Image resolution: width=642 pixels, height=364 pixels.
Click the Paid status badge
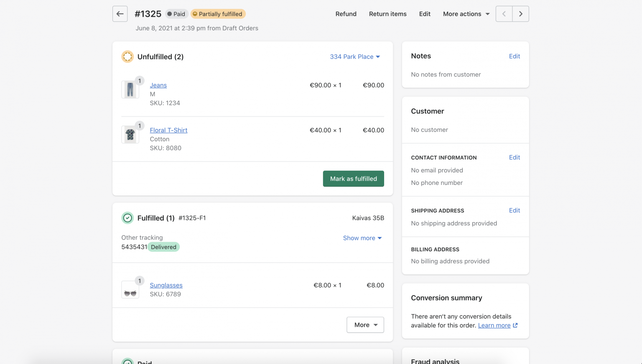(x=176, y=14)
